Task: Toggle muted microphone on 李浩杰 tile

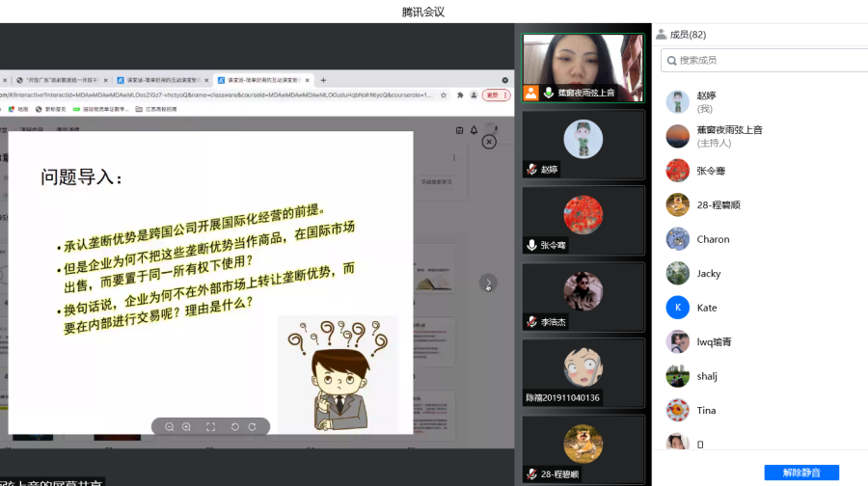Action: [x=531, y=321]
